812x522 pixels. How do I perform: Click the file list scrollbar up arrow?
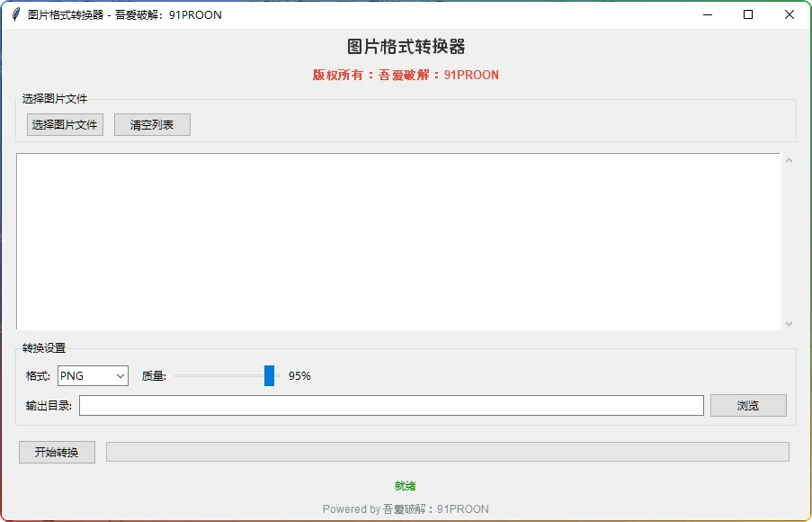click(x=789, y=161)
